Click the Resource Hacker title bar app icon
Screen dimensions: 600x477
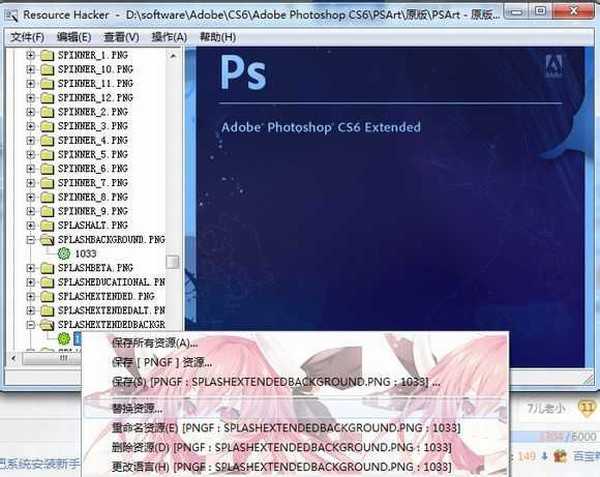click(x=11, y=13)
